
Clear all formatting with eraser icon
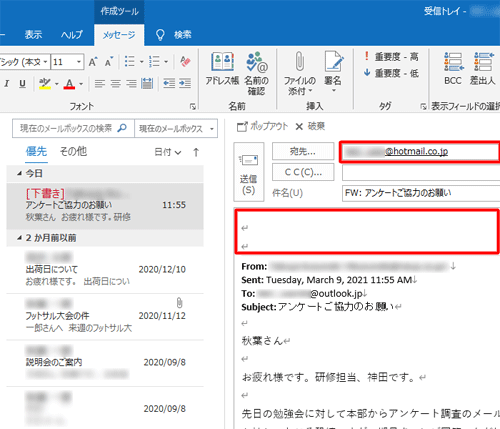click(185, 62)
